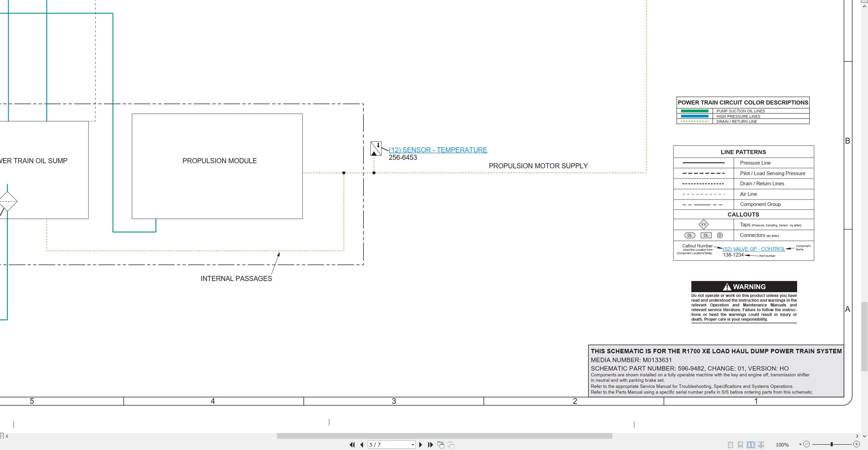This screenshot has width=868, height=450.
Task: Click the zoom slider handle
Action: coord(831,444)
